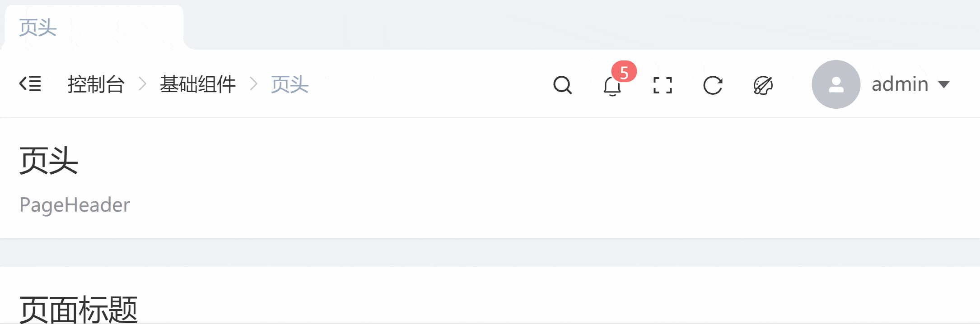Screen dimensions: 980x324
Task: Click the first breadcrumb separator chevron
Action: [142, 84]
